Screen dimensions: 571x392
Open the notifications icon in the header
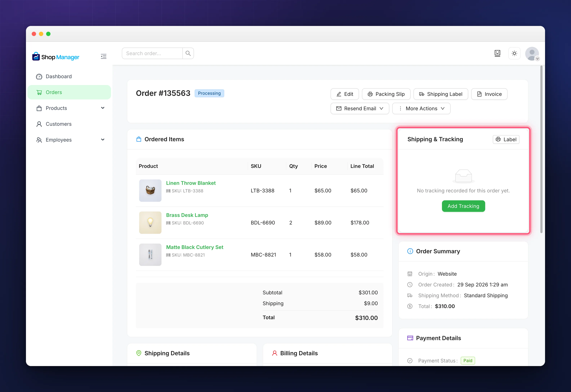(x=497, y=53)
